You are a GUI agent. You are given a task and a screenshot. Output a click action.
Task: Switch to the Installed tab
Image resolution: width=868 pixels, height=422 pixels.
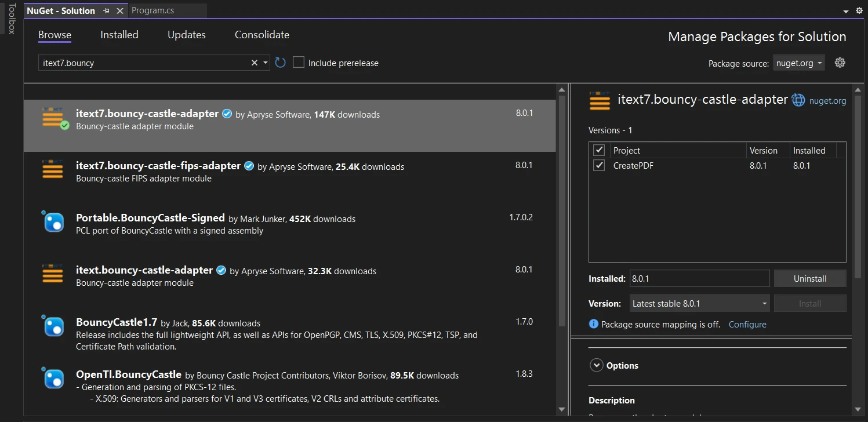point(119,35)
